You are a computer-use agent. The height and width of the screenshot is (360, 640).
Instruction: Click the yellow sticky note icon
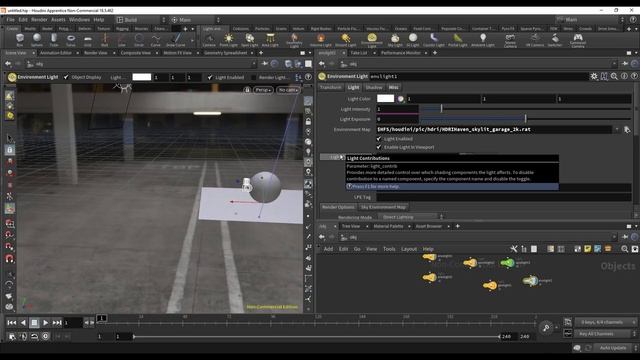(x=587, y=249)
